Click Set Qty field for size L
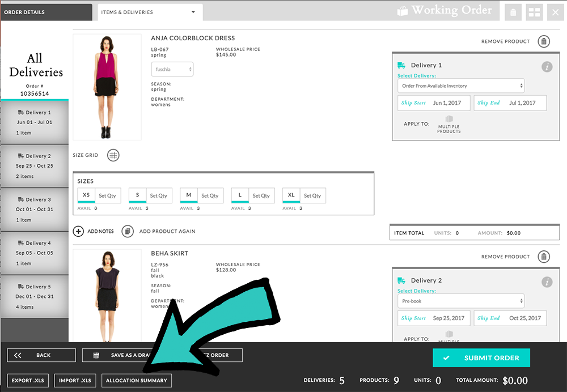 click(x=261, y=196)
